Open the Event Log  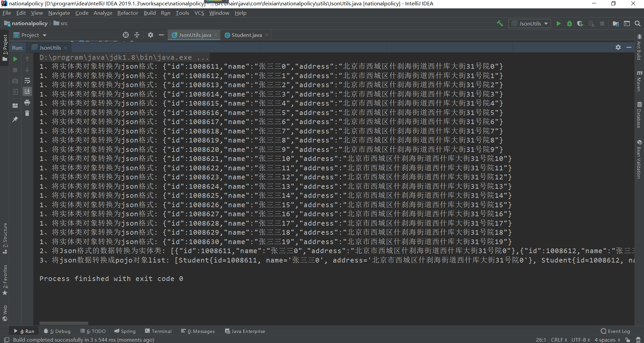point(615,331)
